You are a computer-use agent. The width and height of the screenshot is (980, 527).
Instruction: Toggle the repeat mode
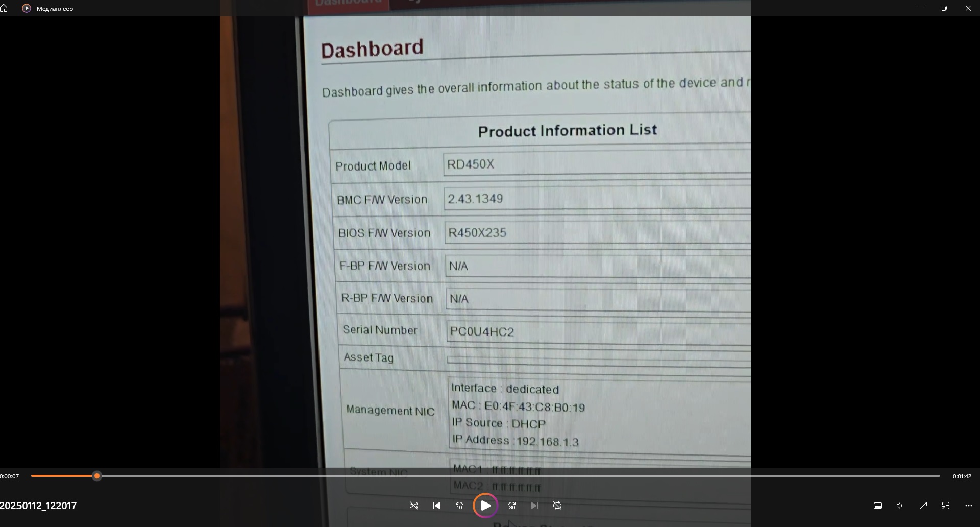557,506
